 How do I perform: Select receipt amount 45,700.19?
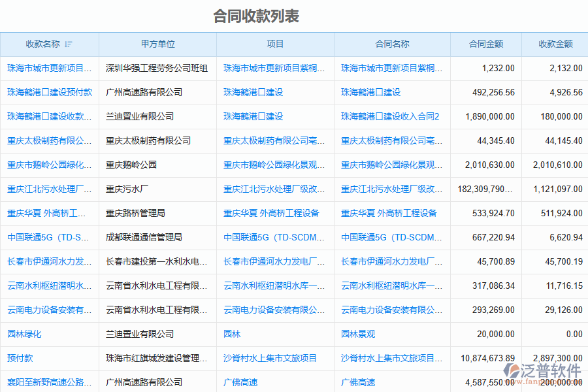(x=564, y=262)
